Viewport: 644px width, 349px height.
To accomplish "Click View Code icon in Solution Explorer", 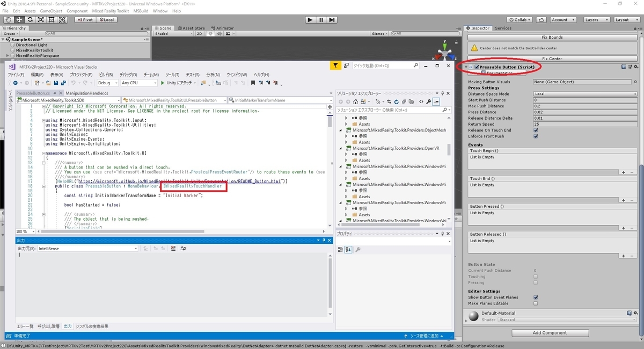I will coord(421,101).
